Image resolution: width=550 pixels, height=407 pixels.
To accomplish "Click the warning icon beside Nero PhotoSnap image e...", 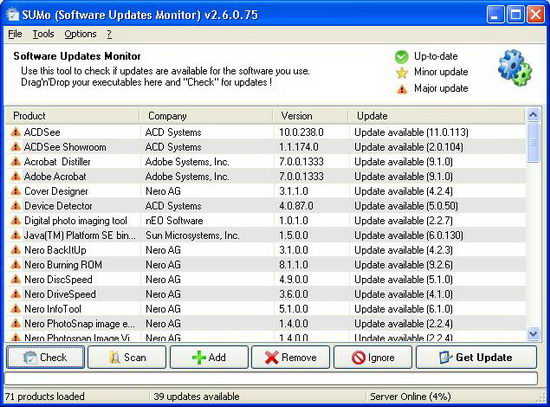I will 15,323.
